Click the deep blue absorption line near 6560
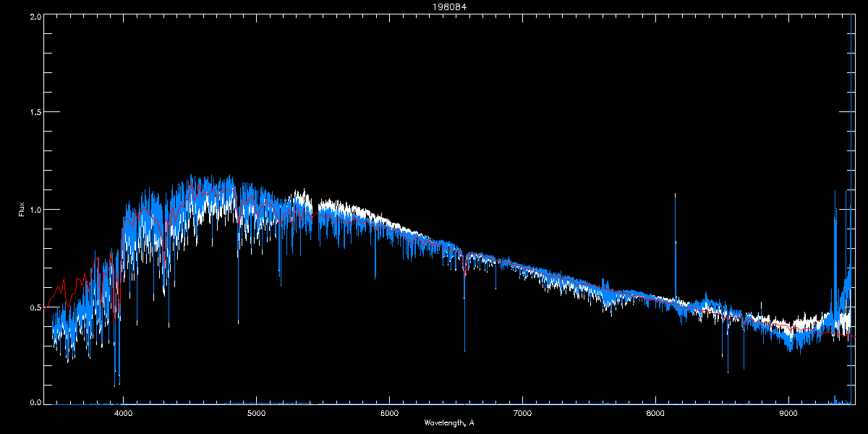The height and width of the screenshot is (434, 868). [x=464, y=311]
